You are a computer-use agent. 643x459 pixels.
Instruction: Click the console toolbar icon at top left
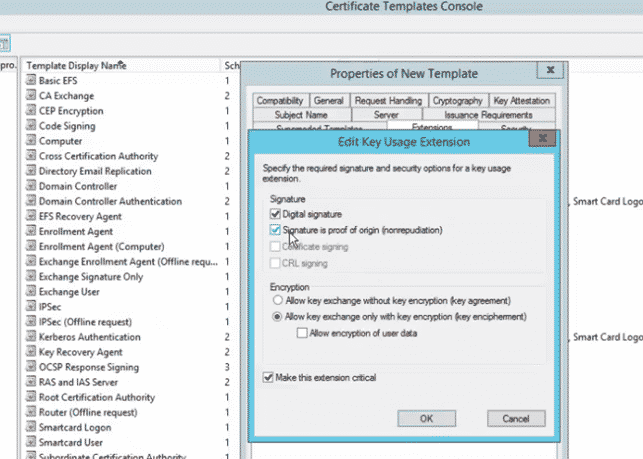(5, 43)
